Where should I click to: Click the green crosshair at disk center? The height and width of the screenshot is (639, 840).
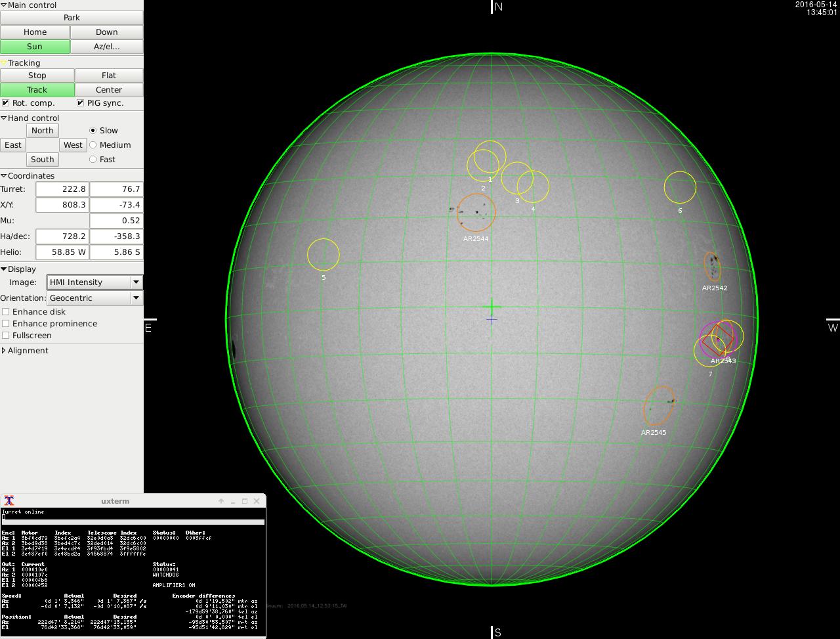492,307
